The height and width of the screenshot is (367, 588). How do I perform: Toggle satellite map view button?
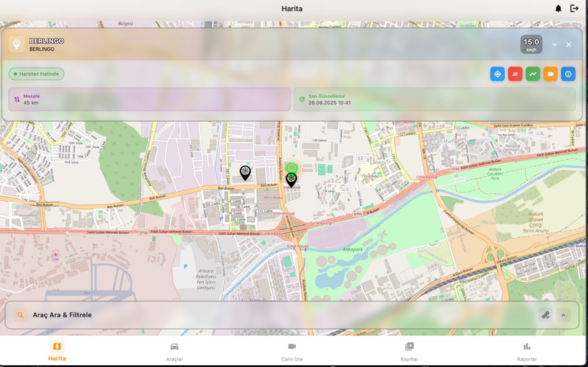click(546, 315)
